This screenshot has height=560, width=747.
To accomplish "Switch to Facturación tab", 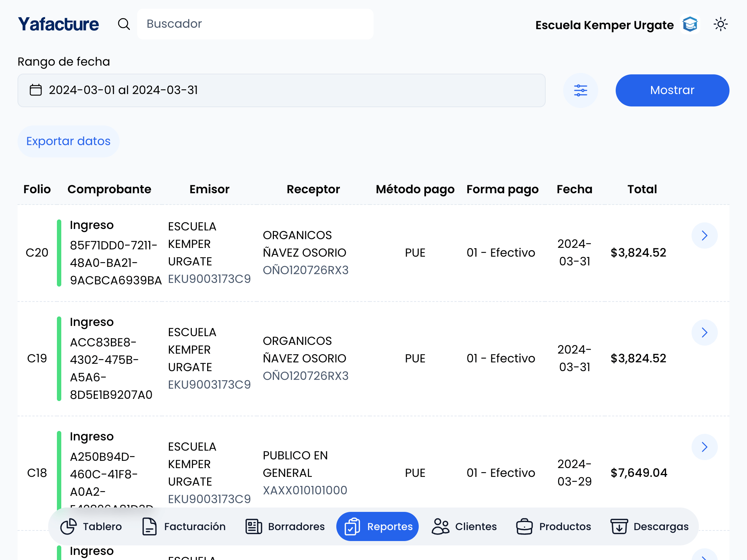I will click(x=183, y=526).
